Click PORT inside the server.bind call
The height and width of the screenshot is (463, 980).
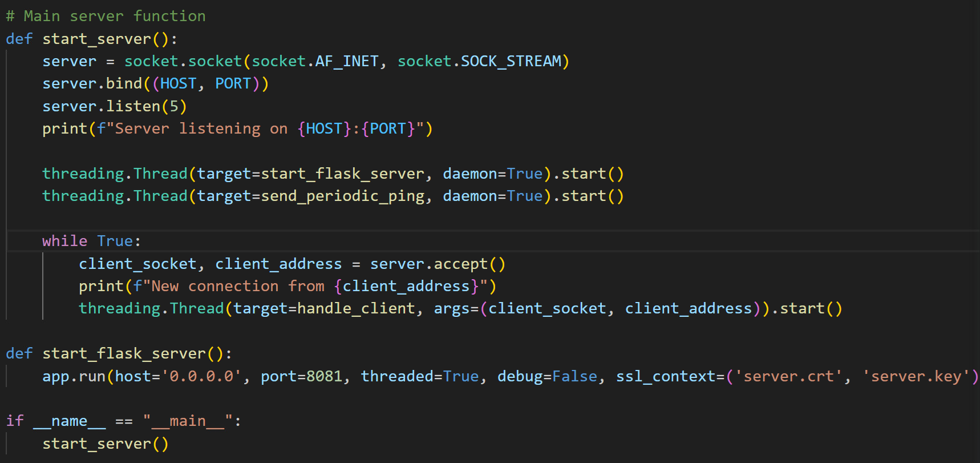(233, 84)
